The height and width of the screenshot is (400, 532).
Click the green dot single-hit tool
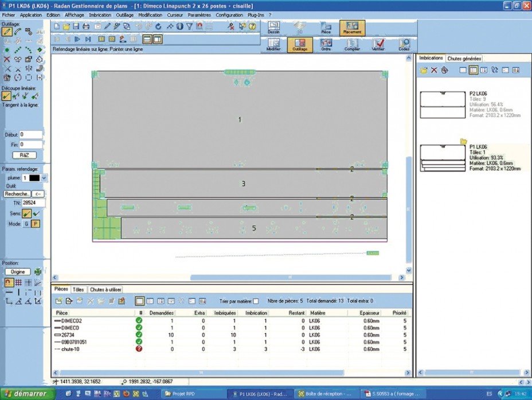7,51
